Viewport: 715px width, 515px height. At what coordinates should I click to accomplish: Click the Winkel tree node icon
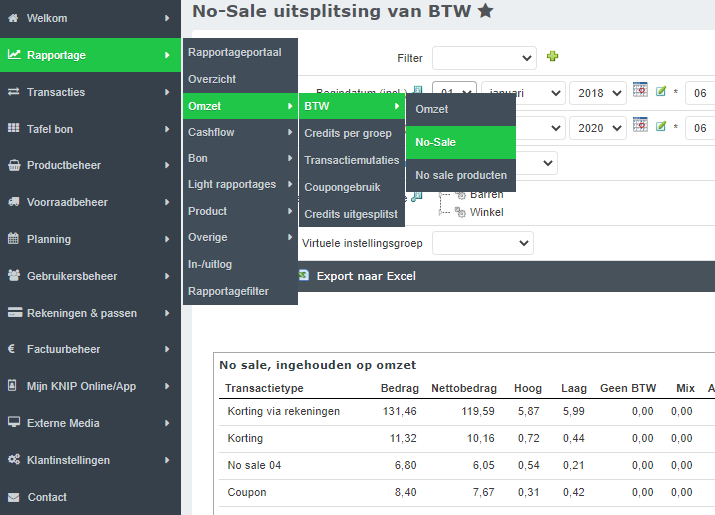click(x=460, y=212)
